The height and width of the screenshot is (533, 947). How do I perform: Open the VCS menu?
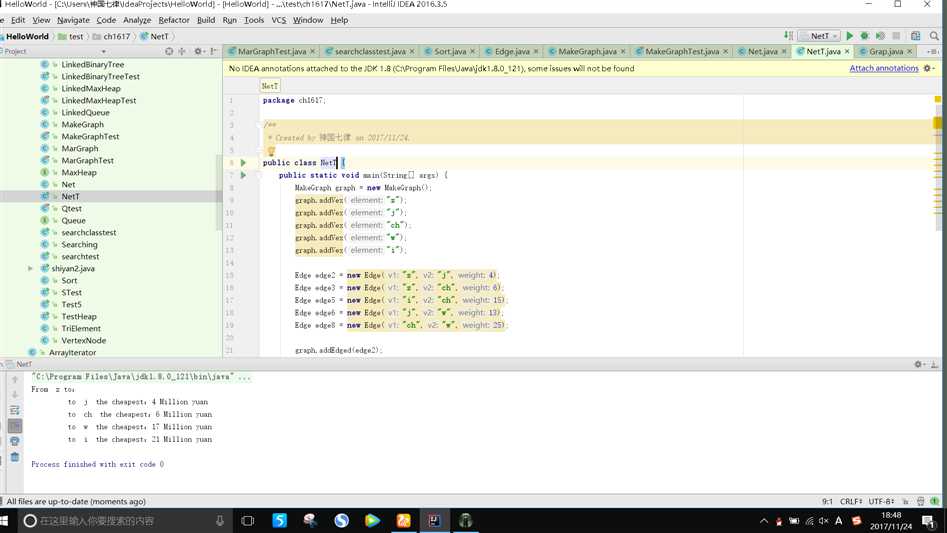click(278, 20)
